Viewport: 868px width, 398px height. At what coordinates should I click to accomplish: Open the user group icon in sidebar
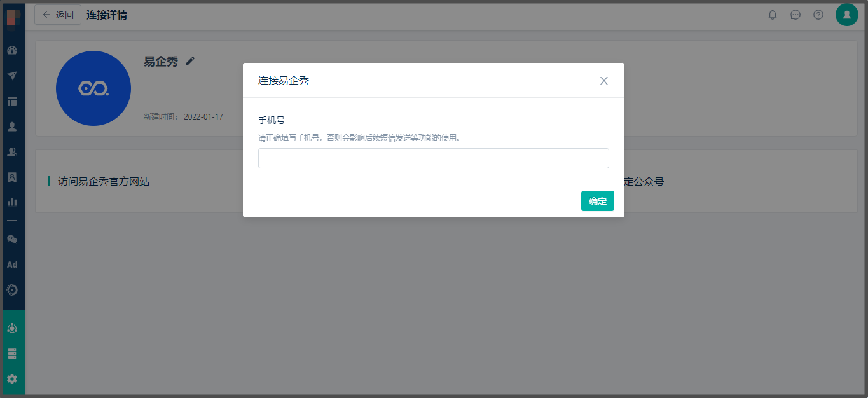pos(12,152)
